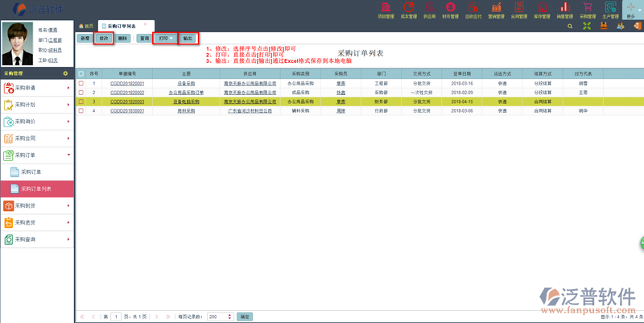Click the page number input field
The image size is (644, 323).
pos(116,317)
